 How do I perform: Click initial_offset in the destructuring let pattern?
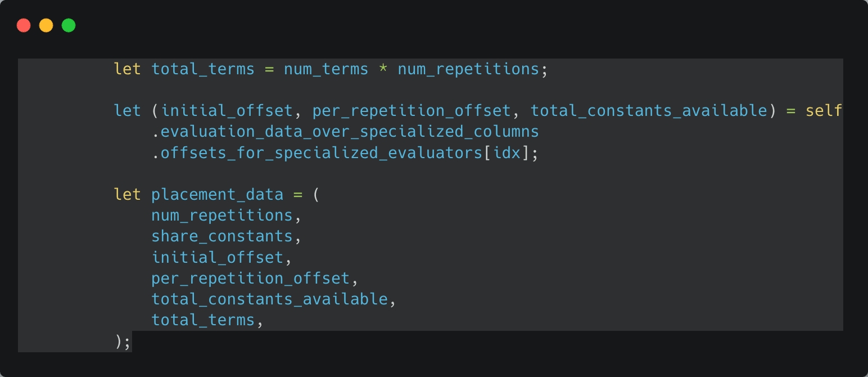coord(227,111)
